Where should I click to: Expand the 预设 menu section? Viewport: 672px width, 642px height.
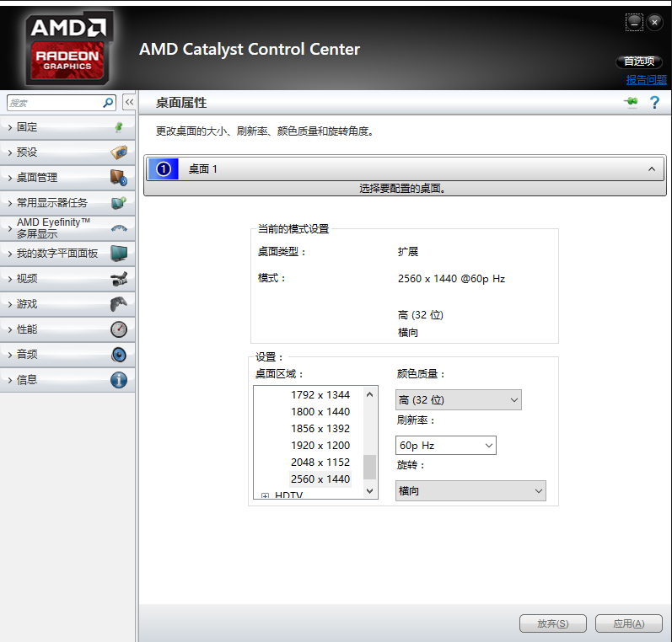67,152
